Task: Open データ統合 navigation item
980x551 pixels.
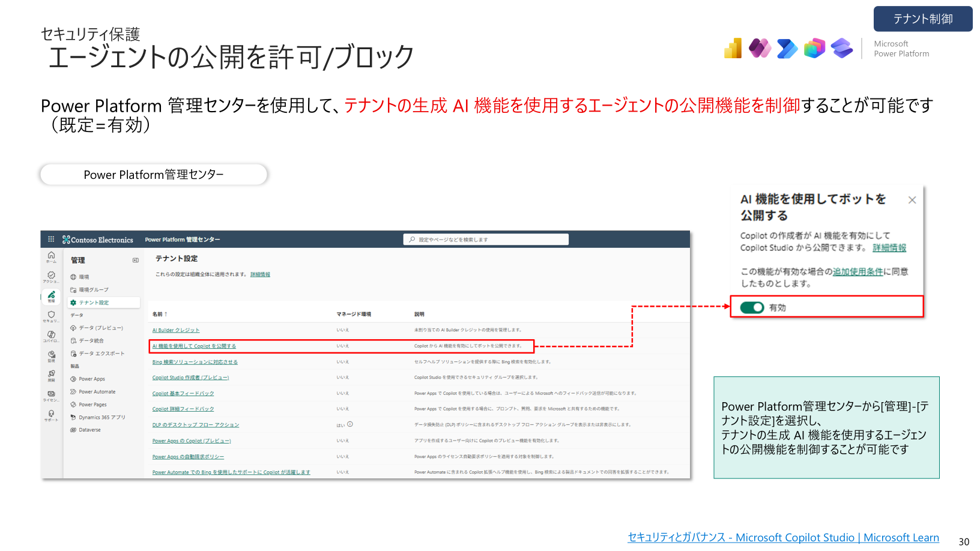Action: 87,340
